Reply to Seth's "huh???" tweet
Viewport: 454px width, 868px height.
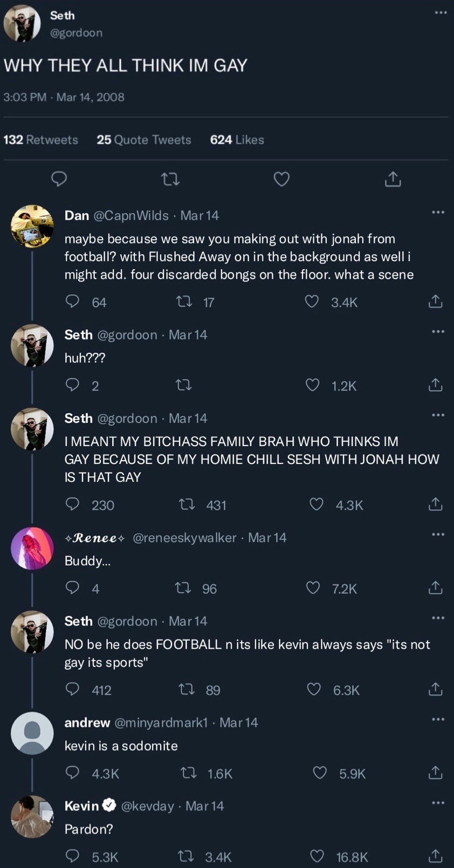click(72, 385)
